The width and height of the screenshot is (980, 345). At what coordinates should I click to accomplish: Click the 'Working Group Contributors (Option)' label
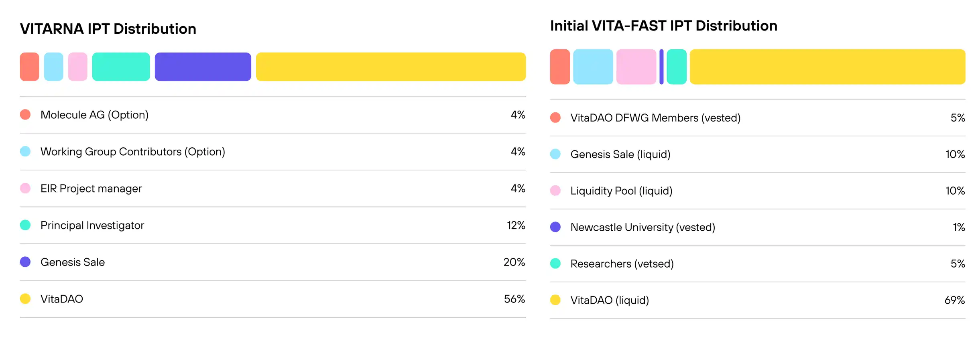132,152
